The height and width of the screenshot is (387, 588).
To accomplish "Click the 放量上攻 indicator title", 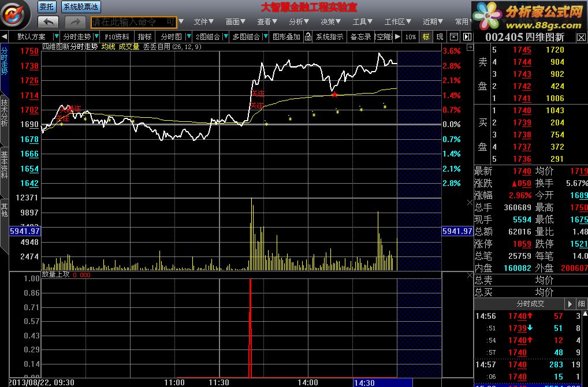I will pos(55,274).
